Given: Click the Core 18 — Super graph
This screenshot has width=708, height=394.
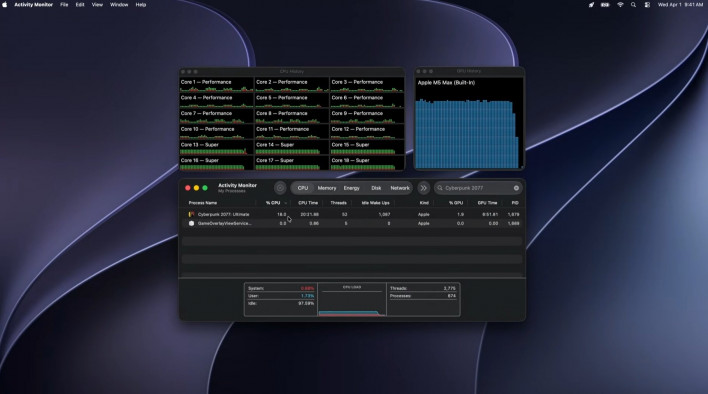Looking at the screenshot, I should [367, 163].
